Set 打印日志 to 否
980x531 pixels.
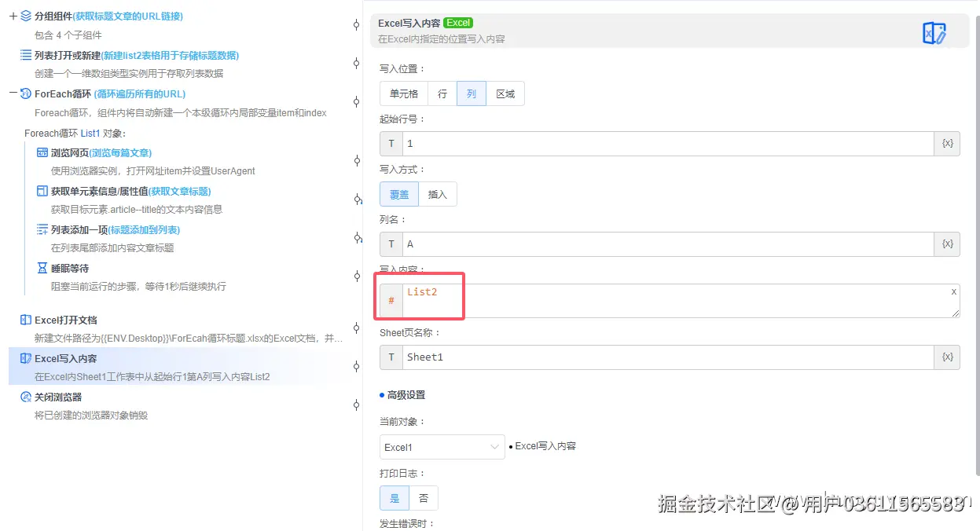tap(424, 497)
